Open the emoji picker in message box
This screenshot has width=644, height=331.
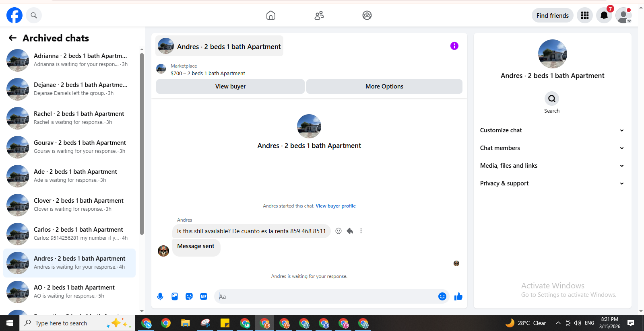[442, 296]
